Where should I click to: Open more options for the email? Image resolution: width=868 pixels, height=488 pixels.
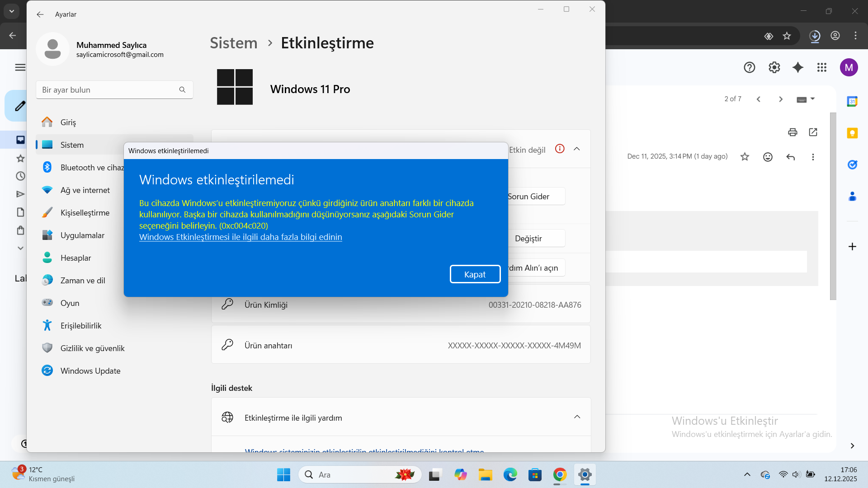coord(813,157)
